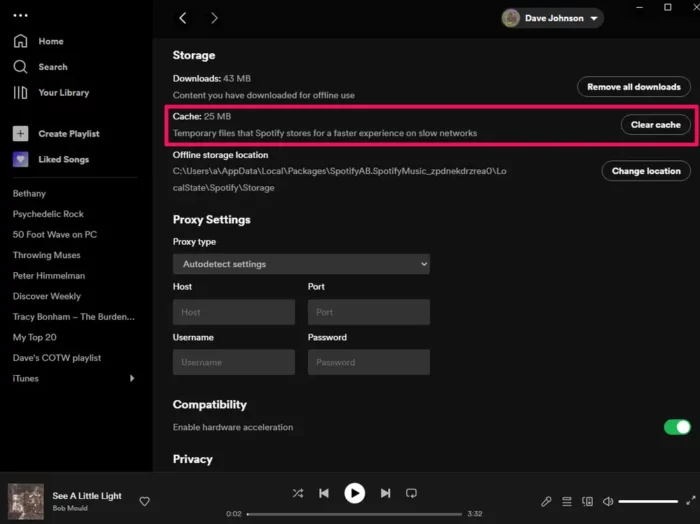Open connect to a device icon

(x=588, y=502)
